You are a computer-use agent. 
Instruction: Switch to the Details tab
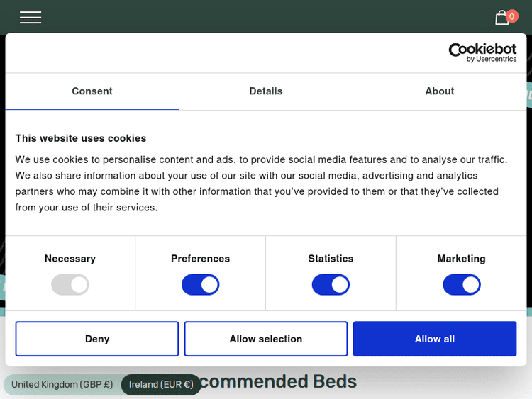(x=266, y=91)
